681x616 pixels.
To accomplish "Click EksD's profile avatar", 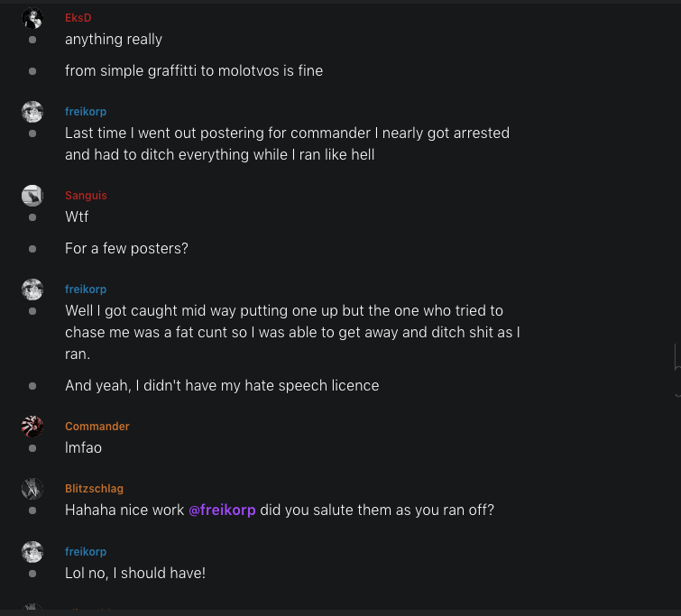I will [32, 18].
